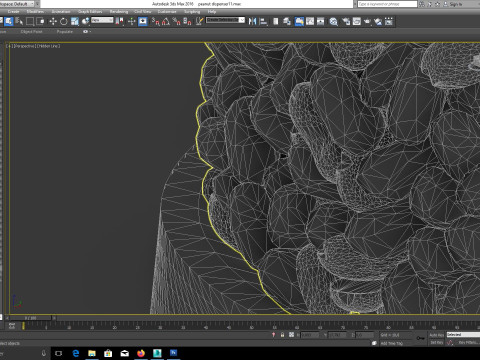Open the Rendered Frame Window
This screenshot has height=360, width=480.
357,22
